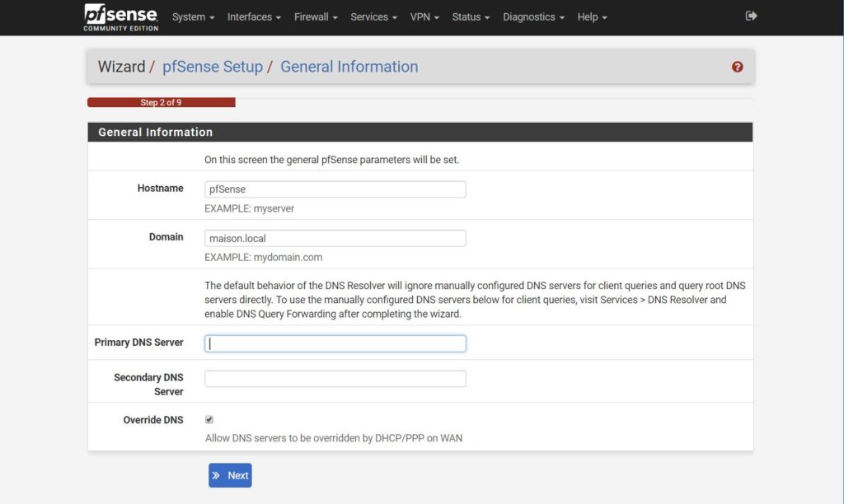Click the 'Allow DNS servers to be overridden' description
The height and width of the screenshot is (504, 844).
coord(334,438)
